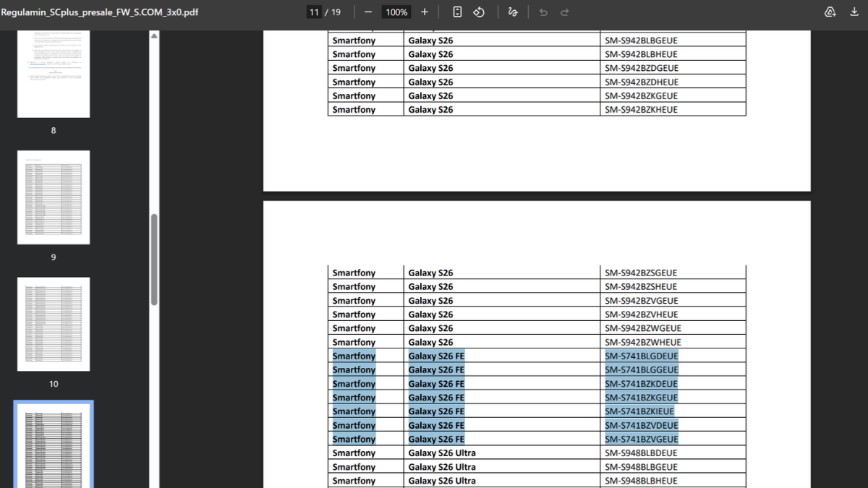Click highlighted code SM-S741BZKIEUE
This screenshot has height=488, width=868.
639,411
